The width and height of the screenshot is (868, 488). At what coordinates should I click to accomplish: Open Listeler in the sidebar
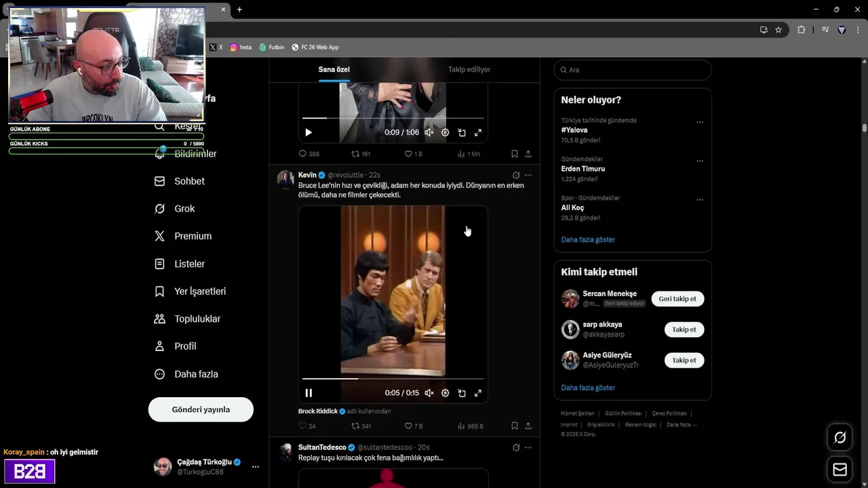point(180,264)
